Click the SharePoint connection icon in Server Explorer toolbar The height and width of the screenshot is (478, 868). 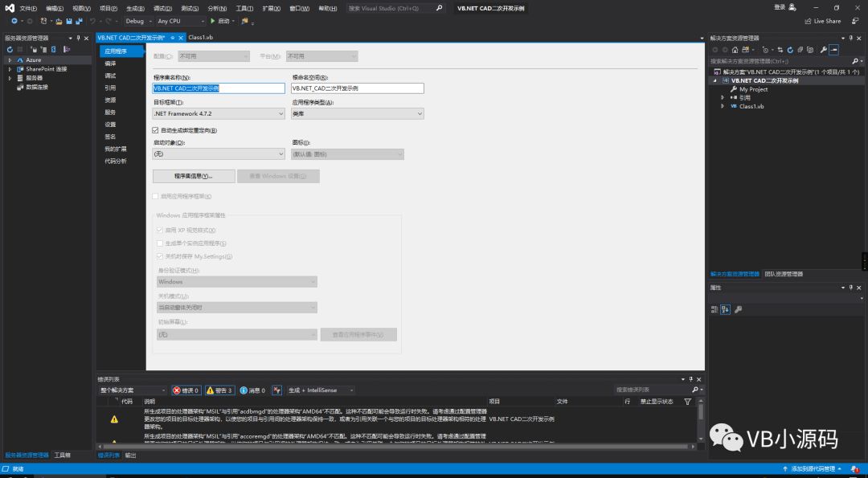(54, 50)
